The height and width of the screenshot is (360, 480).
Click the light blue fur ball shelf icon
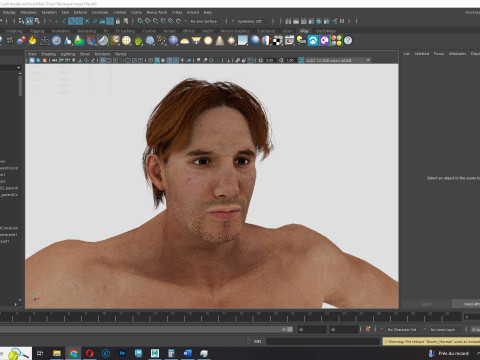pos(150,41)
